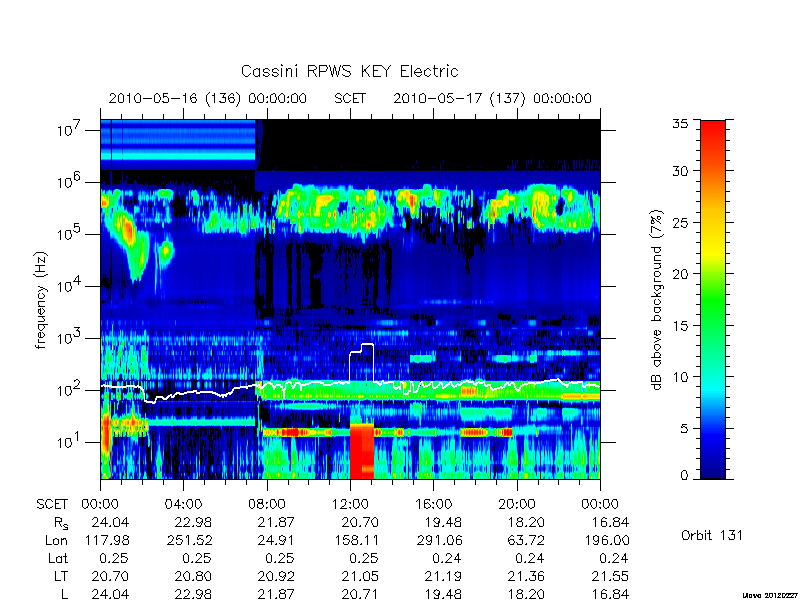Click the colorbar tick value 25
Image resolution: width=800 pixels, height=600 pixels.
click(680, 223)
